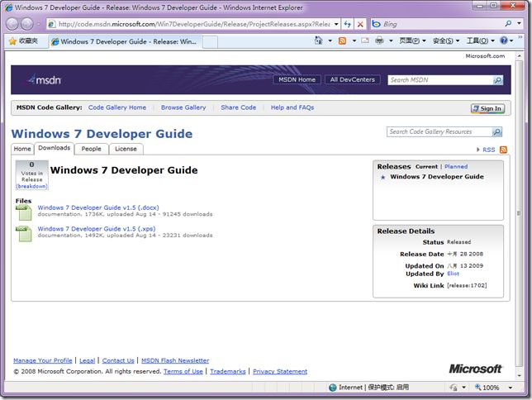Open the 100% zoom level dropdown
The height and width of the screenshot is (400, 532).
click(x=510, y=388)
